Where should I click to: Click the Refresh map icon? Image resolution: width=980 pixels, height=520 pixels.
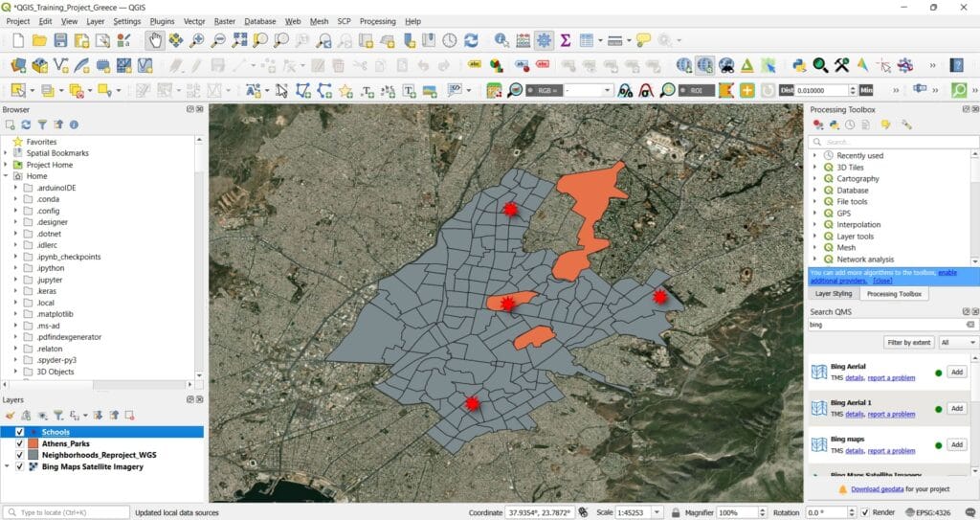(x=471, y=40)
